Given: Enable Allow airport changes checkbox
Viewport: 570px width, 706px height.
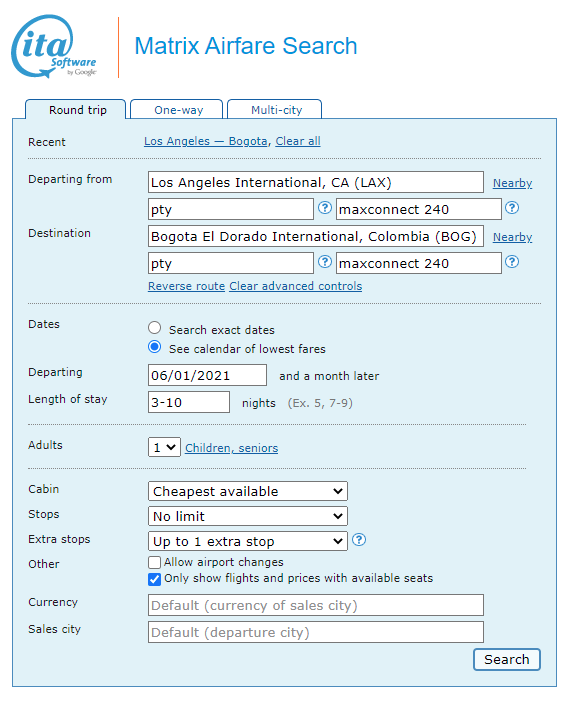Looking at the screenshot, I should pyautogui.click(x=154, y=562).
